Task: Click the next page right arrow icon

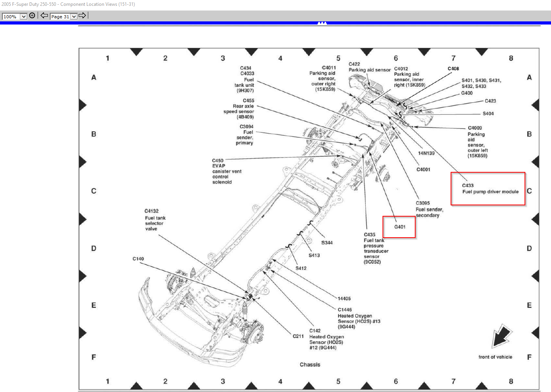Action: click(x=82, y=16)
